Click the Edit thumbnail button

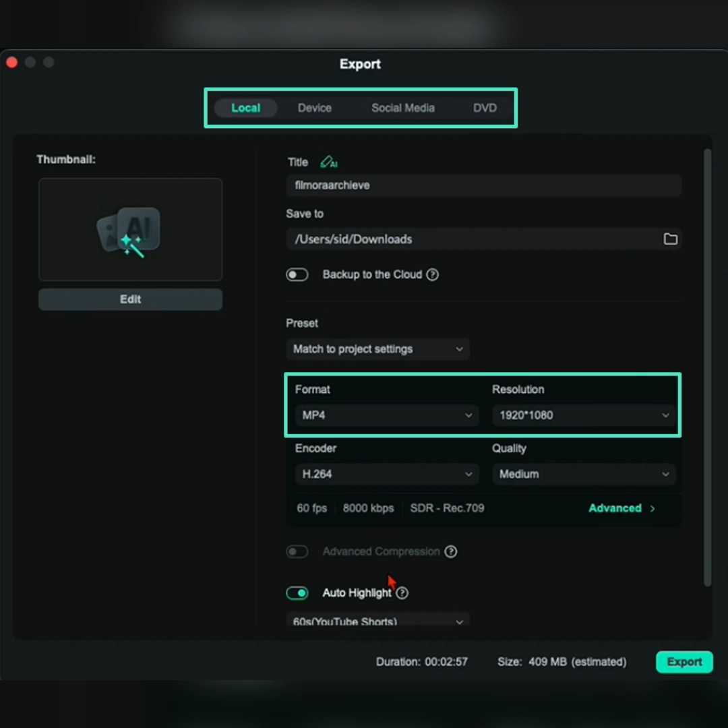131,299
